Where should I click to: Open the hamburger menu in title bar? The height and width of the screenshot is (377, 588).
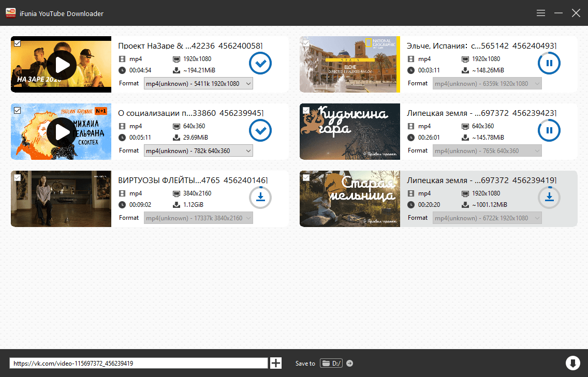tap(541, 13)
